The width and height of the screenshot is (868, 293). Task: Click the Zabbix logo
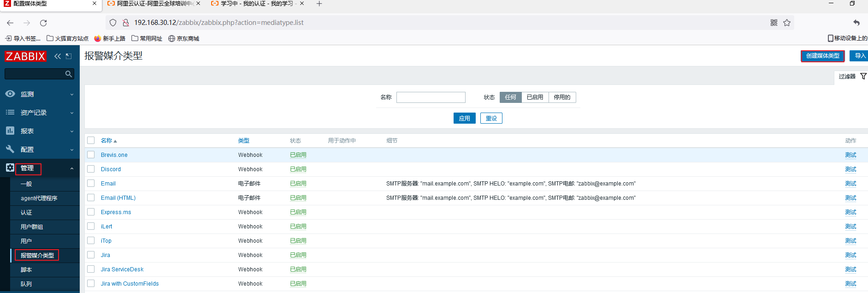[25, 56]
